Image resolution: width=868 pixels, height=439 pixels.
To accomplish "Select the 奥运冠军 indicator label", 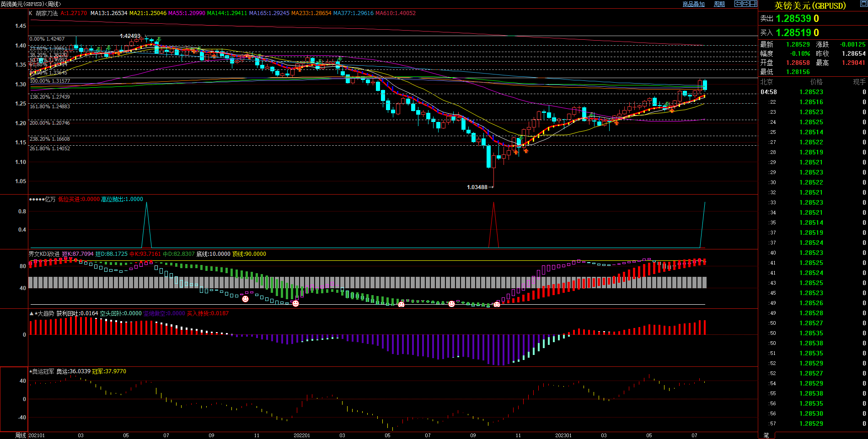I will pyautogui.click(x=43, y=371).
